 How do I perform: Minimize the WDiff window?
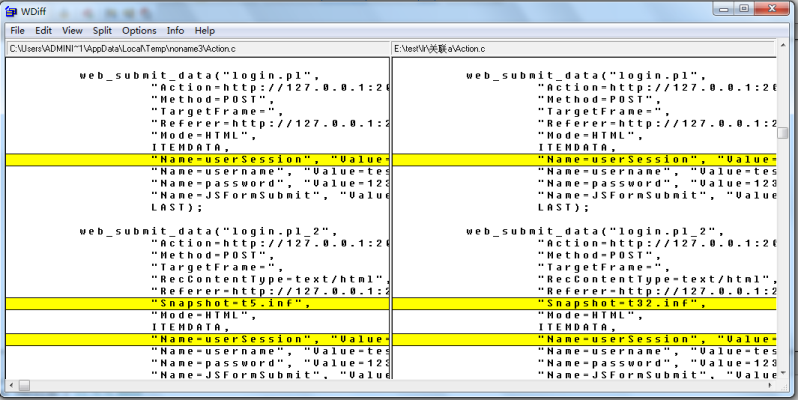(x=723, y=8)
